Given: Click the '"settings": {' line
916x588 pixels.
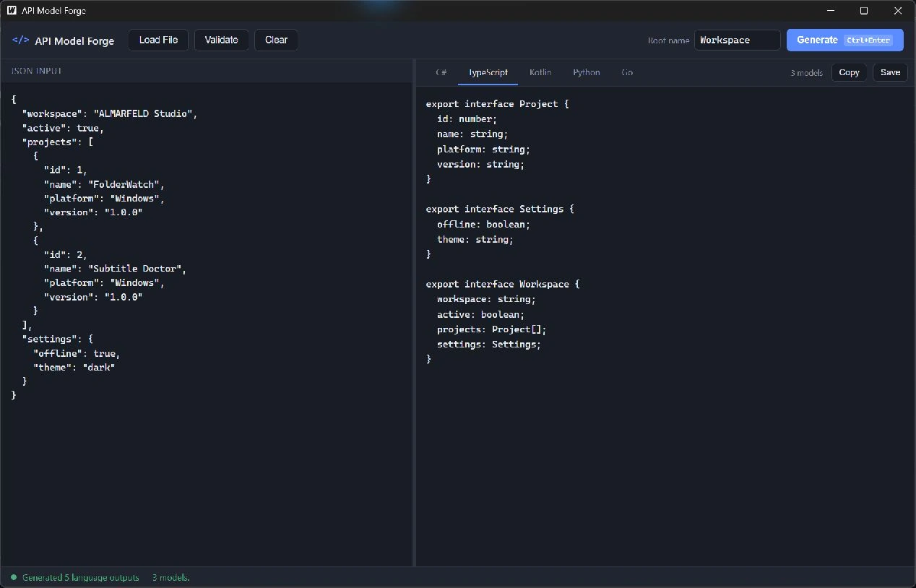Looking at the screenshot, I should [58, 339].
